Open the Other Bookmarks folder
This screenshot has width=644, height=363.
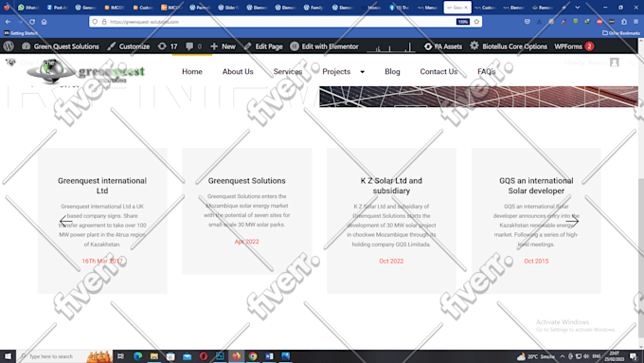click(x=621, y=33)
